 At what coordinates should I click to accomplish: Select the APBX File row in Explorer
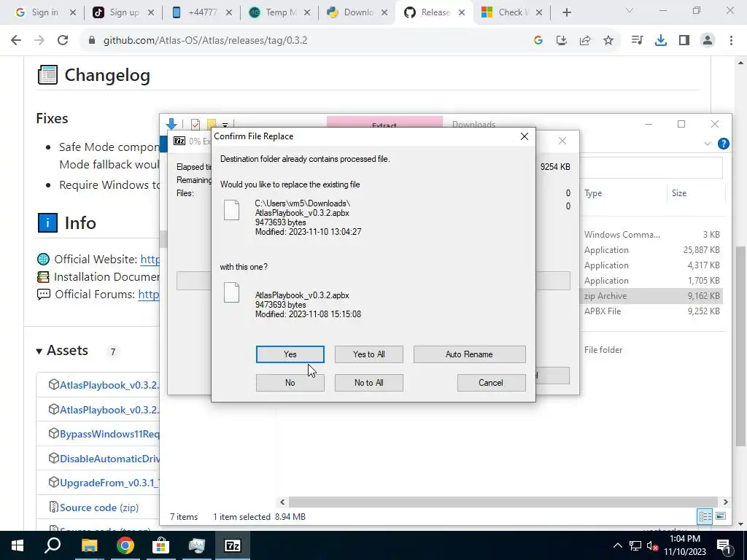tap(651, 311)
